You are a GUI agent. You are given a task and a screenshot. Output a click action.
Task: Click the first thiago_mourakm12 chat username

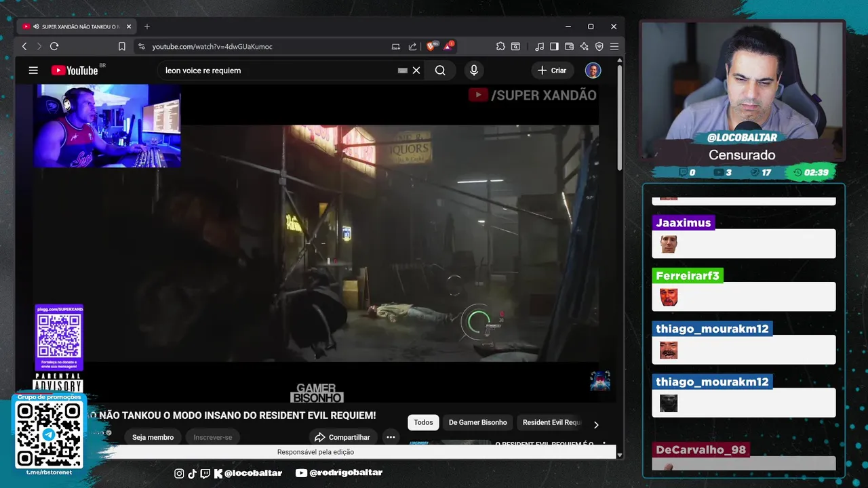point(712,329)
